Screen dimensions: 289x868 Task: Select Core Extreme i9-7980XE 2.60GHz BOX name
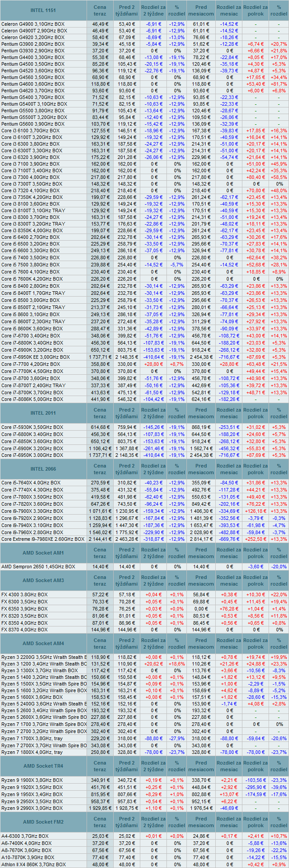point(43,539)
